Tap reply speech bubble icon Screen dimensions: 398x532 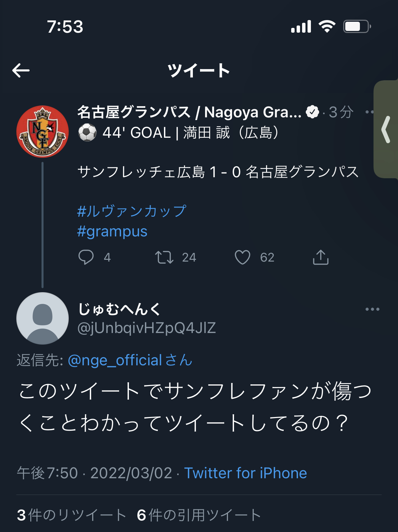coord(86,257)
